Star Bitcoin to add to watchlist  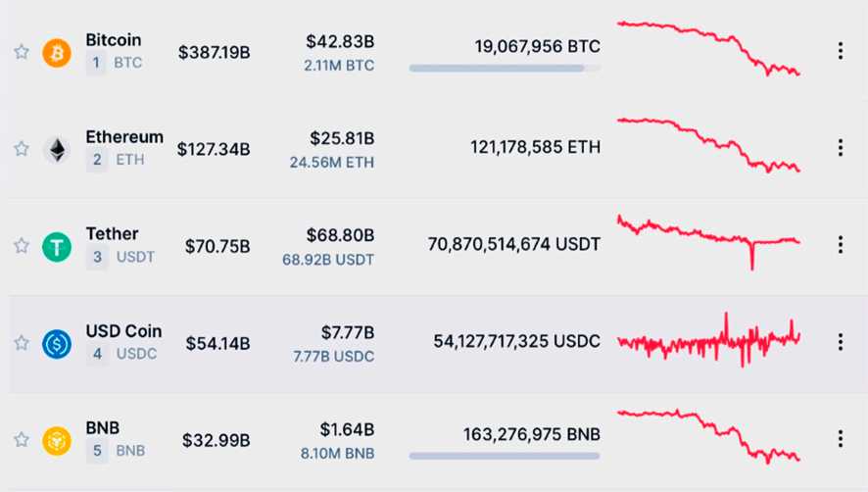tap(21, 52)
